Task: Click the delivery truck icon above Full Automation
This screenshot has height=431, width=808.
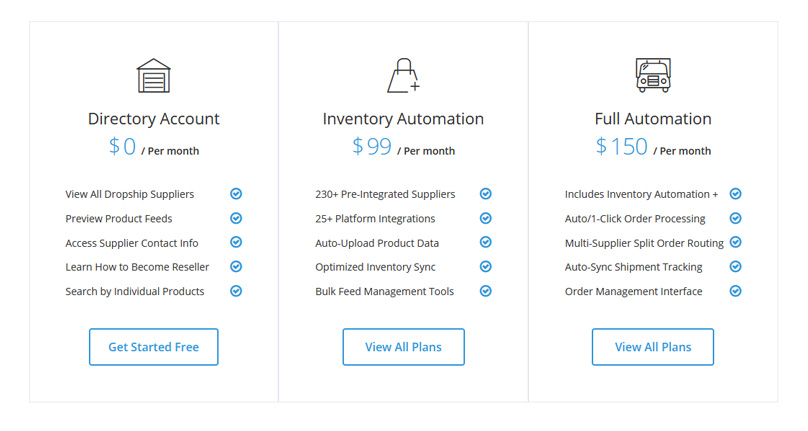Action: tap(653, 76)
